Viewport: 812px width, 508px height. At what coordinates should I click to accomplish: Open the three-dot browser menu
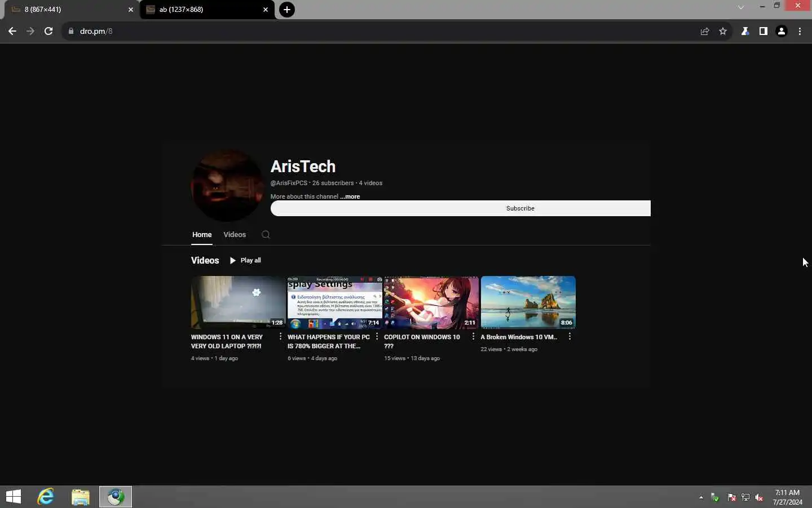point(800,31)
